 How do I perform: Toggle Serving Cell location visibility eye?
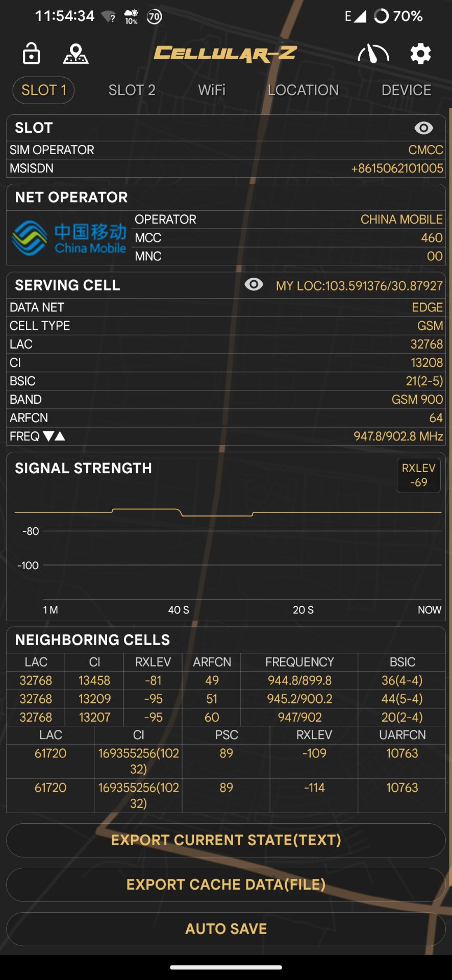click(254, 284)
